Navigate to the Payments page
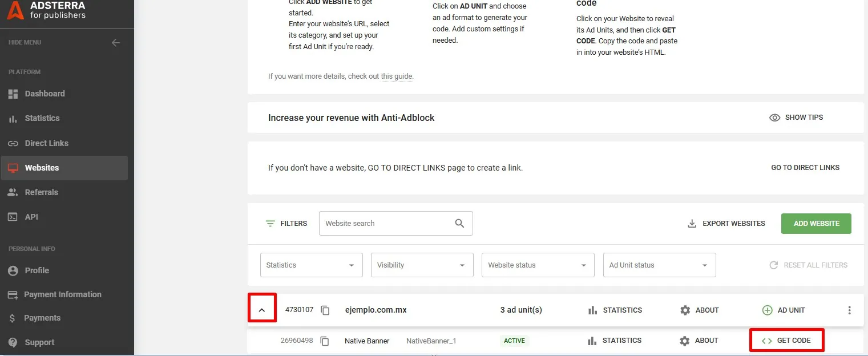The width and height of the screenshot is (868, 356). [x=42, y=318]
